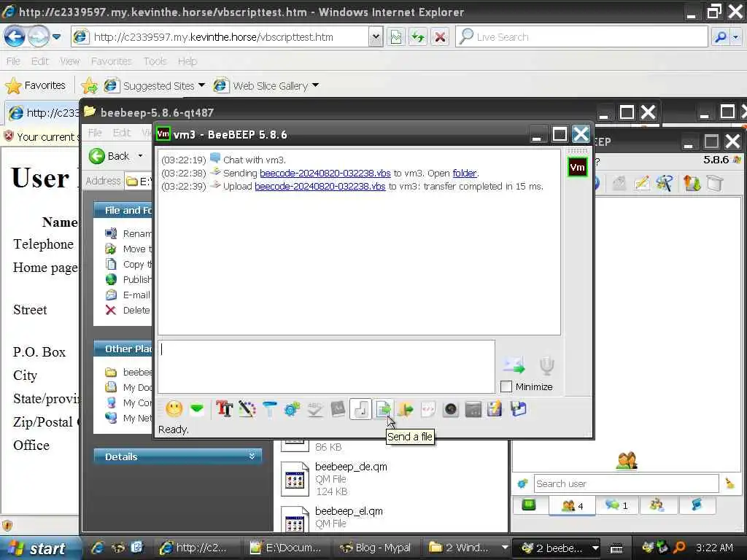Switch to the blue saved chats tab
Screen dimensions: 747x560
[x=697, y=505]
